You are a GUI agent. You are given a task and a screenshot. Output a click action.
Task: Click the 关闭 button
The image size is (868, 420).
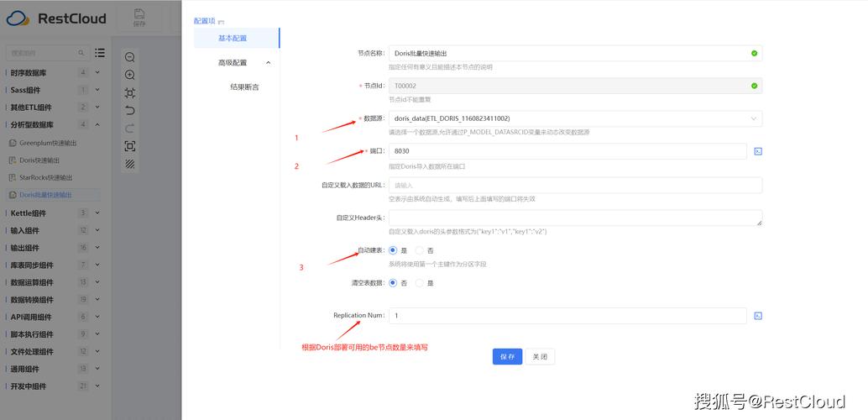(x=541, y=357)
